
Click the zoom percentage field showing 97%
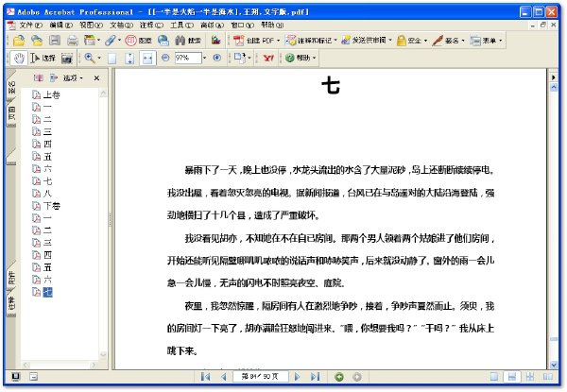coord(188,58)
